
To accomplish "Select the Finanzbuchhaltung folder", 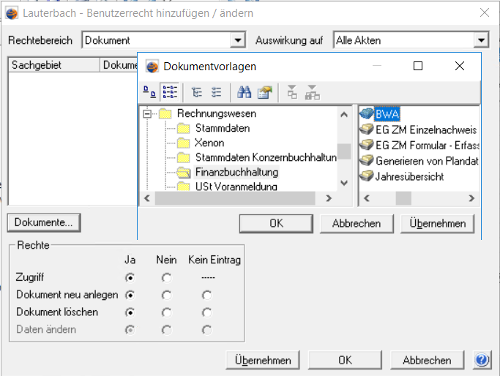I will 237,172.
